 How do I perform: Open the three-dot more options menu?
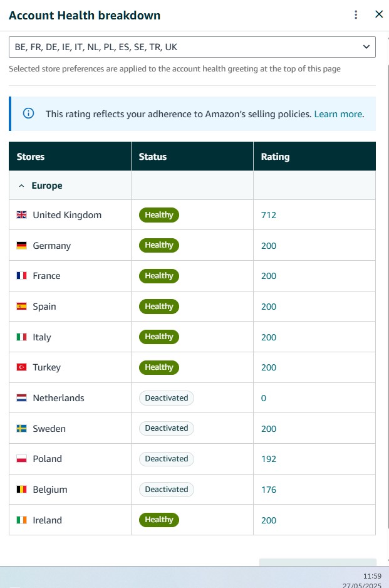point(356,14)
